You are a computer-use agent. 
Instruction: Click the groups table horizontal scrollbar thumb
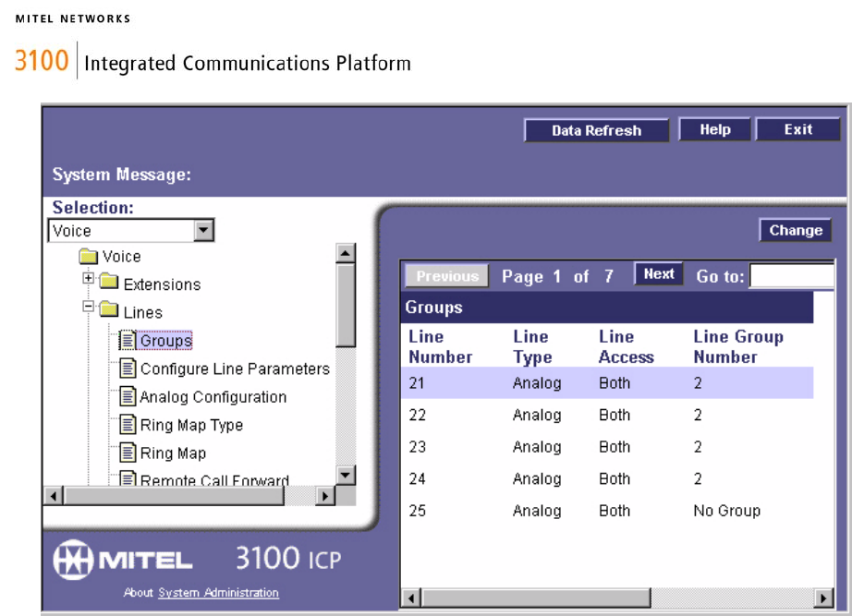coord(536,598)
